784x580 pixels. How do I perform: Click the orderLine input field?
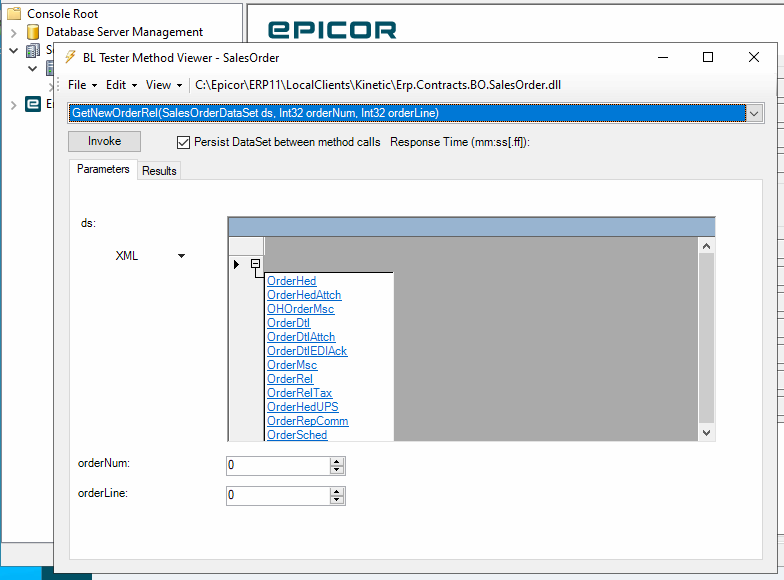278,496
